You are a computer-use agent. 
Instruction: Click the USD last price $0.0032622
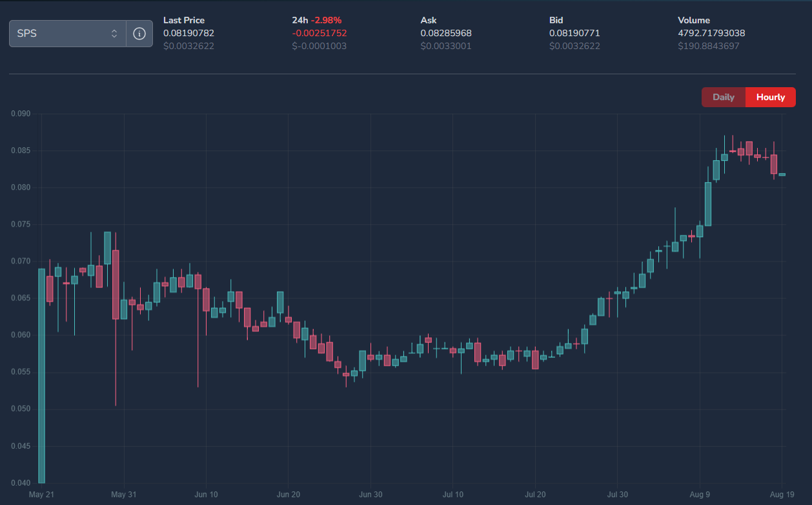pyautogui.click(x=188, y=46)
